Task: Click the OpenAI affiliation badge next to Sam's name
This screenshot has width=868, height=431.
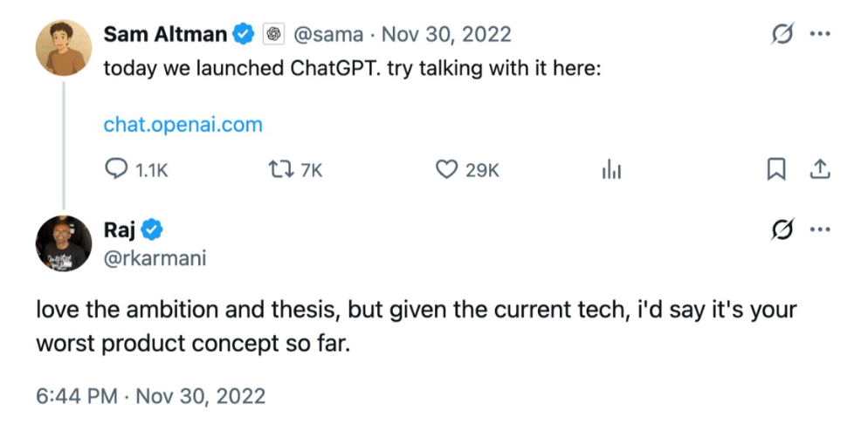Action: point(272,35)
